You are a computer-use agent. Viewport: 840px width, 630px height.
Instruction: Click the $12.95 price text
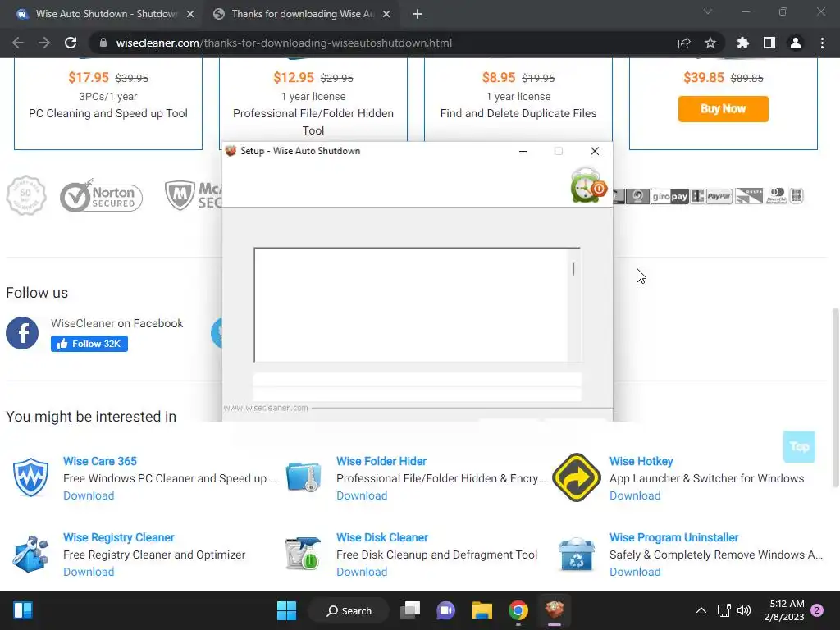294,78
